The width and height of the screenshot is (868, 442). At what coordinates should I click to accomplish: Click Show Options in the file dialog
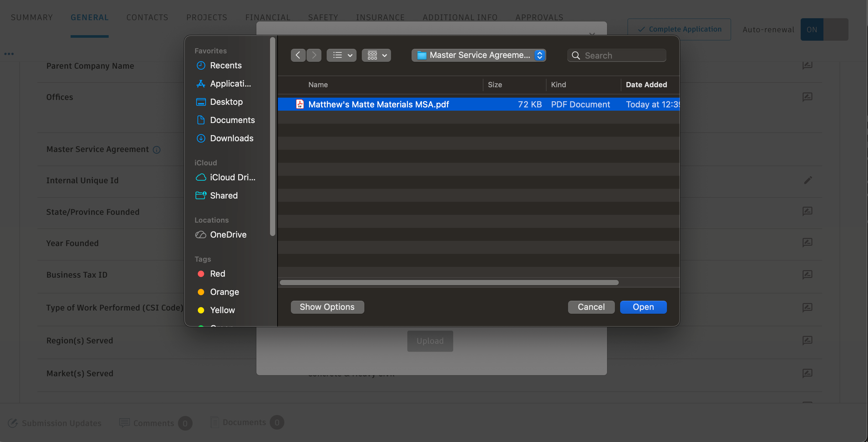(x=327, y=307)
